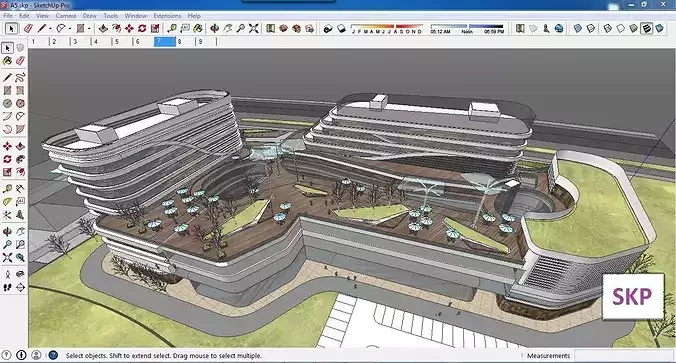Enable Shaded With Textures face style

[646, 28]
